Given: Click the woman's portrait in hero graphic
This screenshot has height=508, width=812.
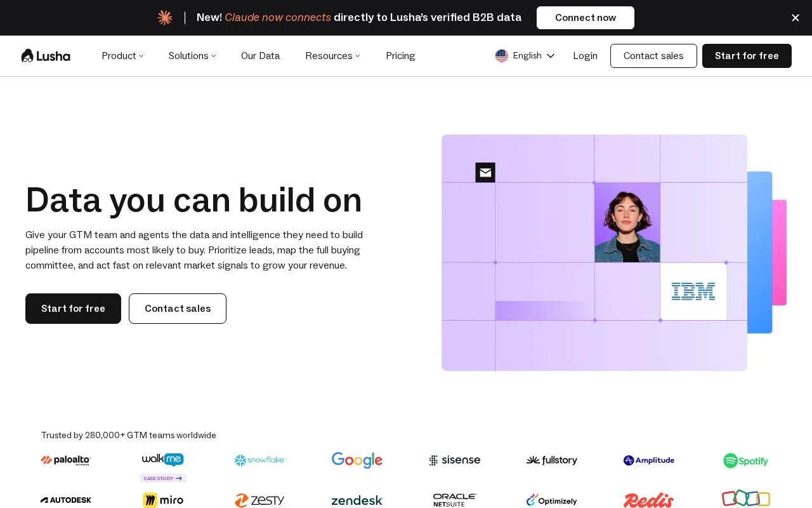Looking at the screenshot, I should (x=627, y=222).
